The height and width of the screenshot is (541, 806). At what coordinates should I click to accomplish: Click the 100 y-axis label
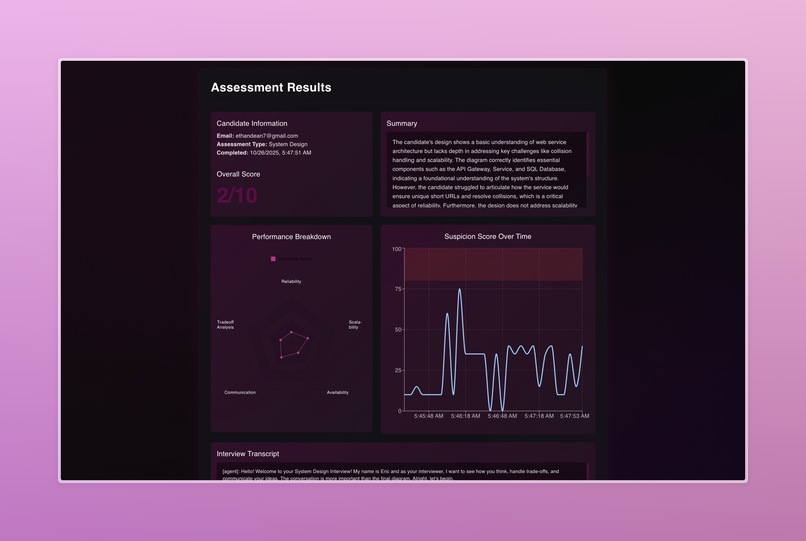click(x=397, y=249)
